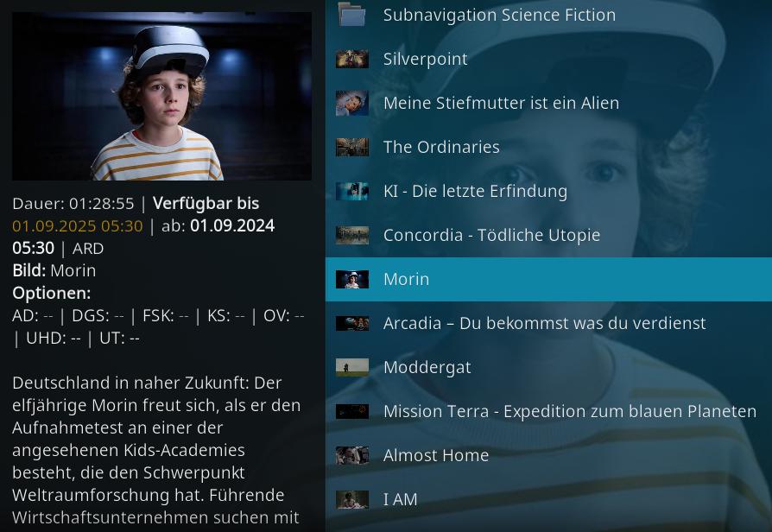Open The Ordinaries list entry
772x532 pixels.
(x=548, y=147)
